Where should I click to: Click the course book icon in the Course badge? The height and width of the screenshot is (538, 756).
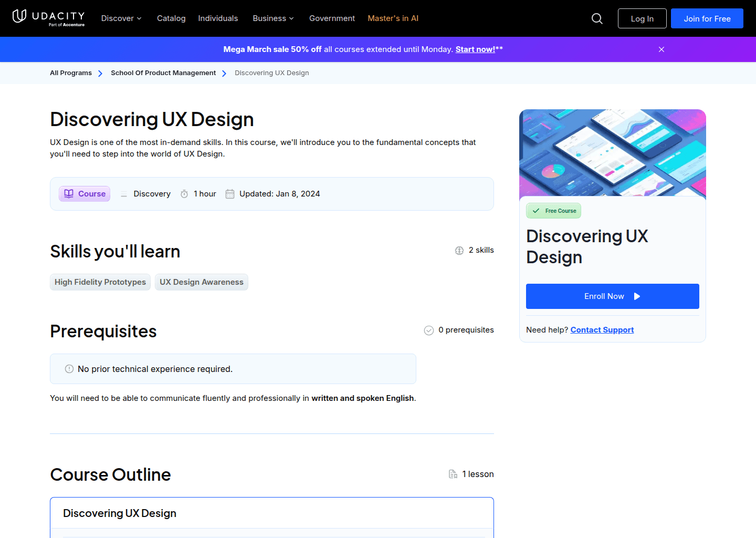[69, 193]
